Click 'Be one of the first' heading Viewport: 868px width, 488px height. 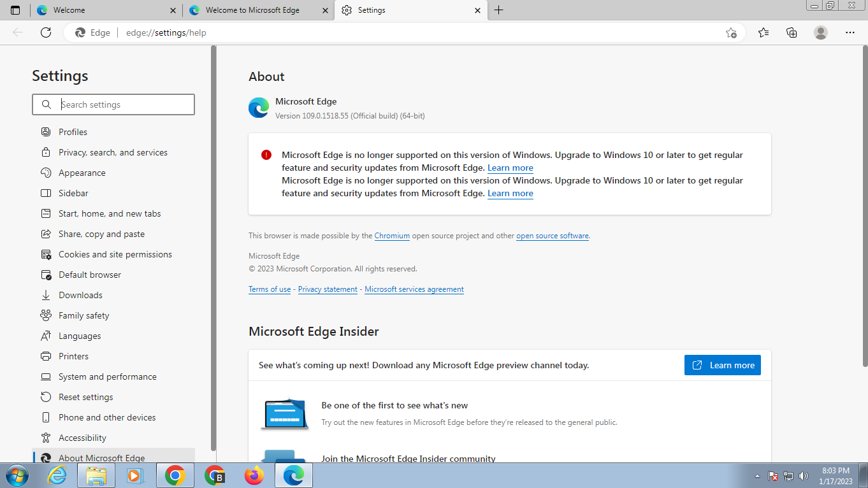[x=394, y=405]
